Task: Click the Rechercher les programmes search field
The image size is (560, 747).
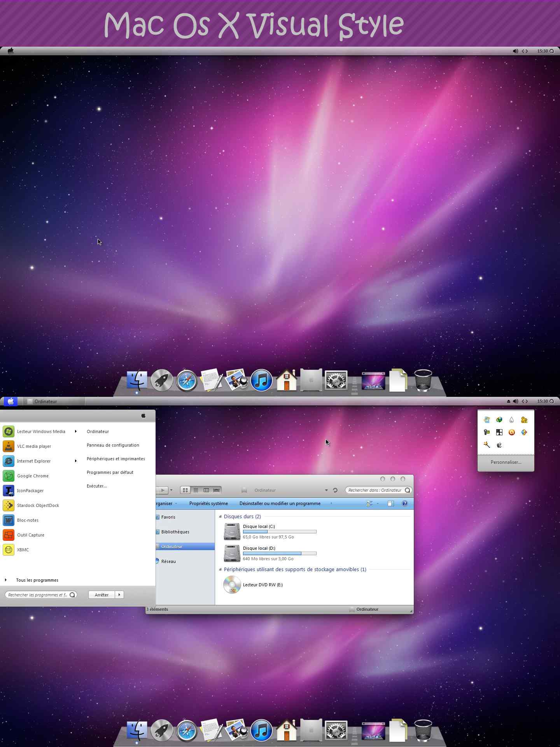Action: (x=41, y=594)
